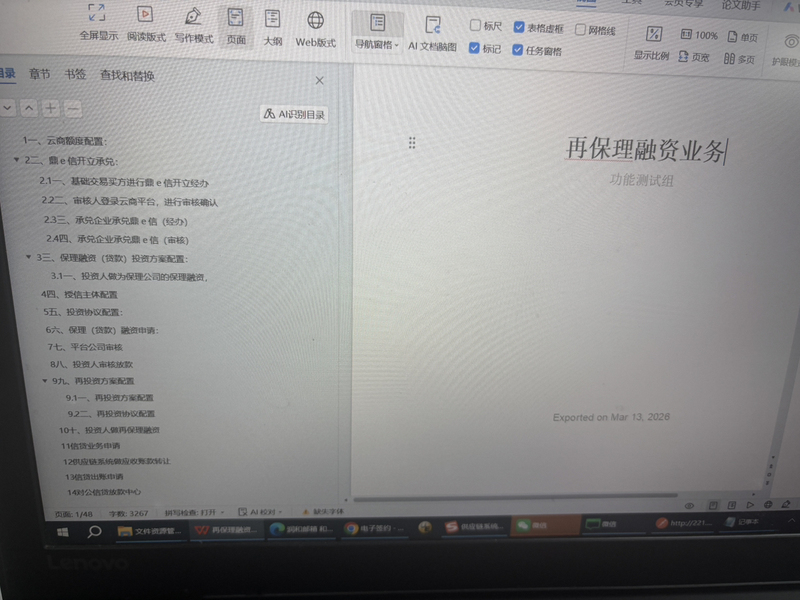
Task: Collapse the 9九、再投资方案配置 section
Action: [45, 381]
